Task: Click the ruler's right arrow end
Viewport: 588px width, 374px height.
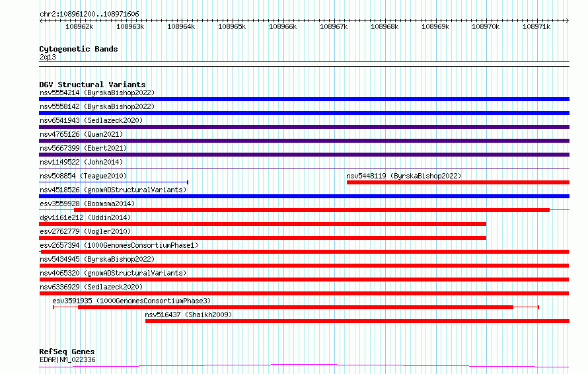Action: pyautogui.click(x=568, y=20)
